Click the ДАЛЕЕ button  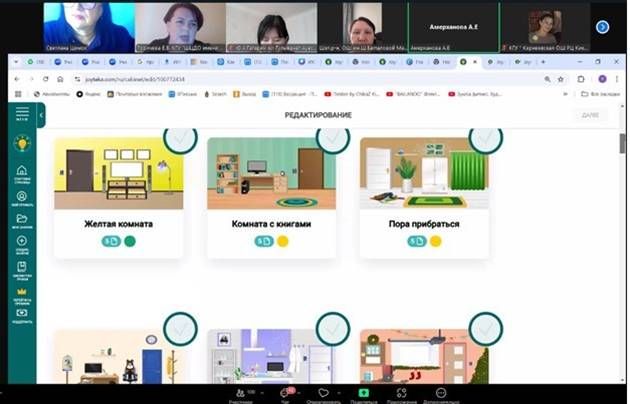pos(590,115)
